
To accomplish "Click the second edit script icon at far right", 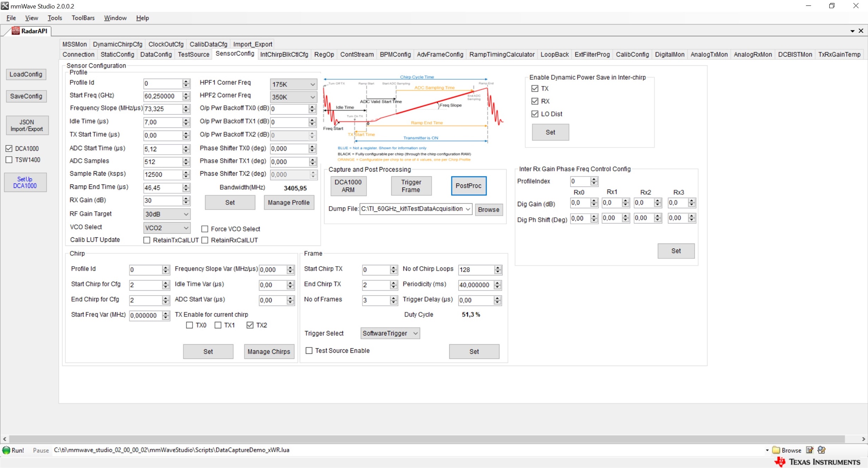I will [x=821, y=450].
